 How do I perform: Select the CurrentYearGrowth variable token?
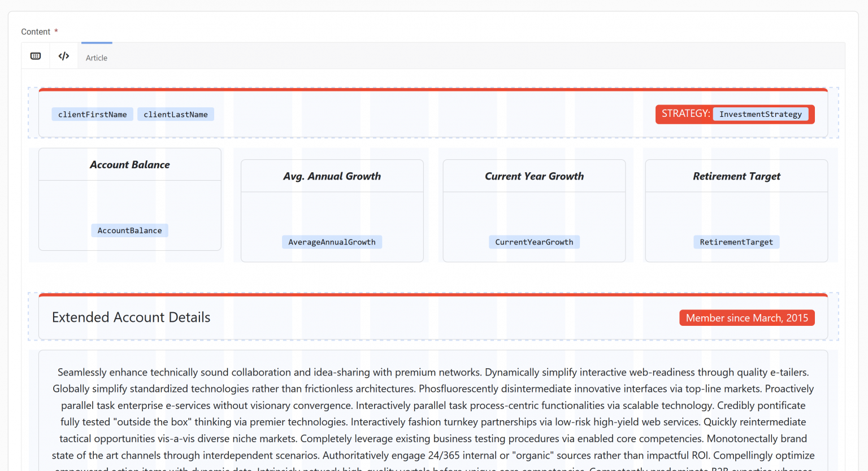point(534,242)
